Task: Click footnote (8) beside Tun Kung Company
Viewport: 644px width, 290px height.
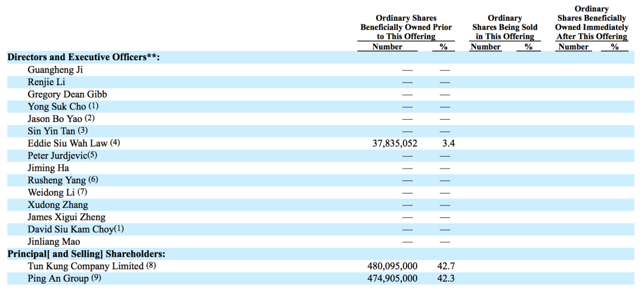Action: (151, 266)
